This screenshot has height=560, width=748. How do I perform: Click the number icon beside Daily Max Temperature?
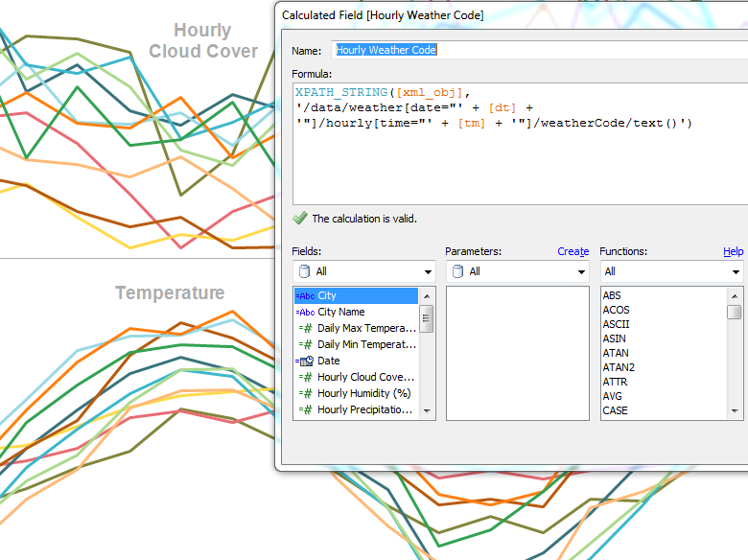click(305, 328)
